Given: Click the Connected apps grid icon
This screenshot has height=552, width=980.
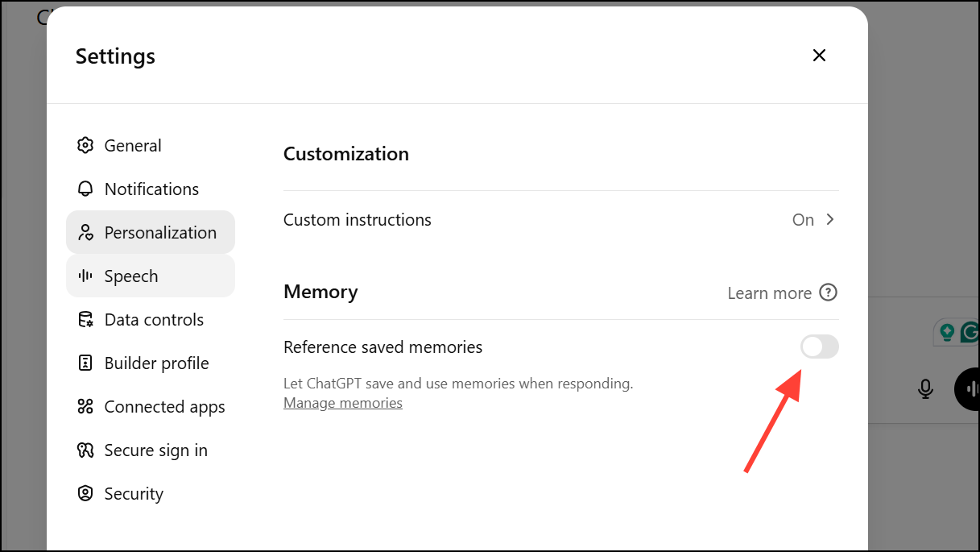Looking at the screenshot, I should coord(85,407).
